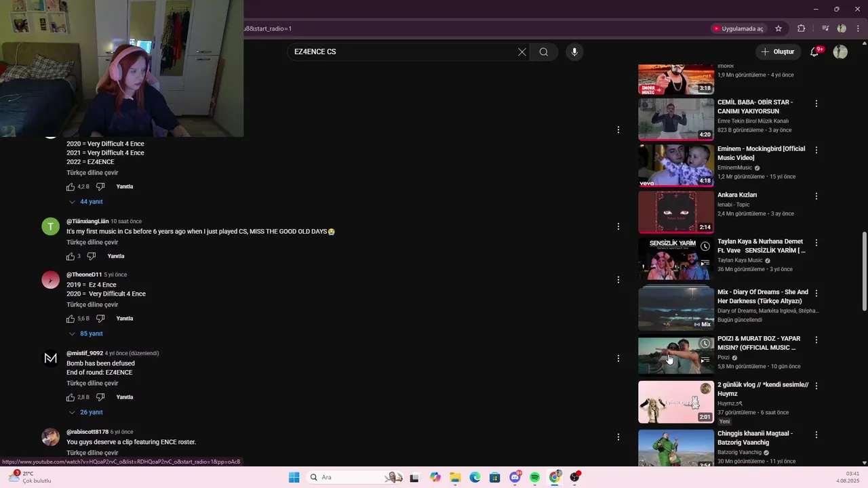Activate voice search microphone
Image resolution: width=868 pixels, height=488 pixels.
pyautogui.click(x=574, y=52)
